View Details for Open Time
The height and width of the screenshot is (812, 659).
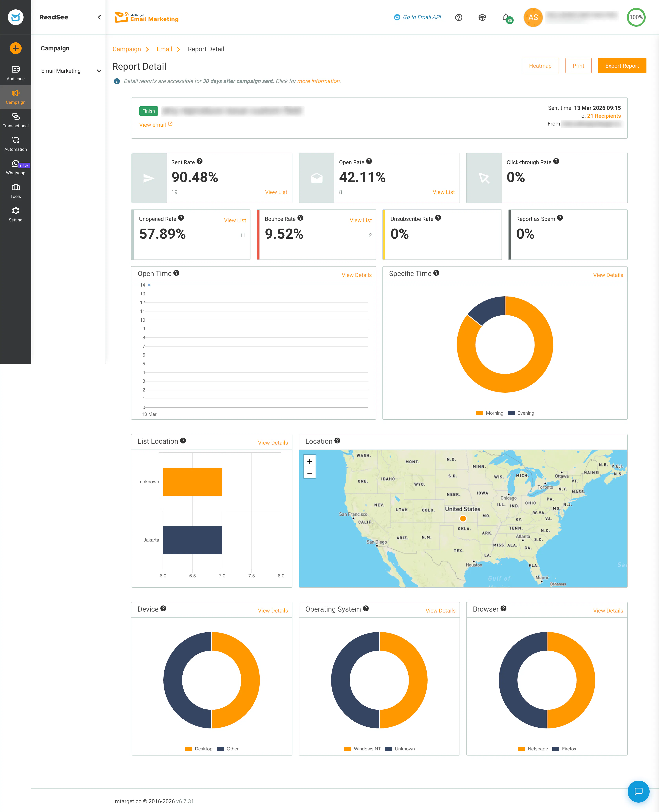point(356,275)
